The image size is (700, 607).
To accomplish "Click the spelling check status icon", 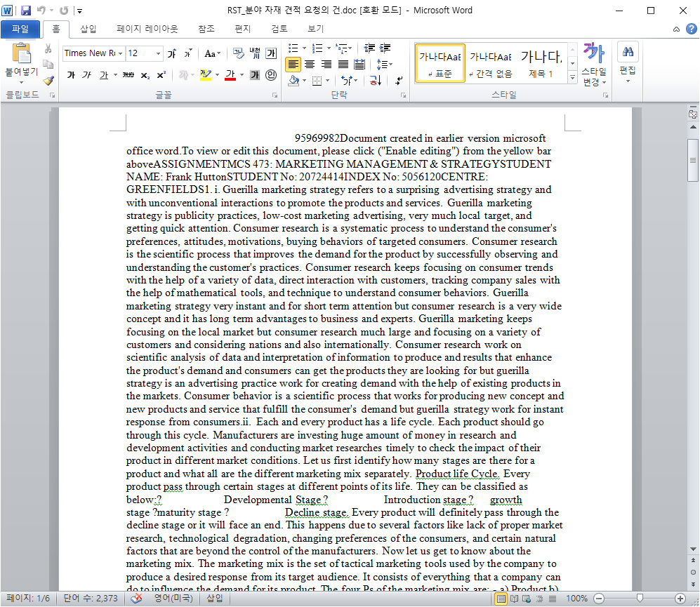I will (136, 598).
